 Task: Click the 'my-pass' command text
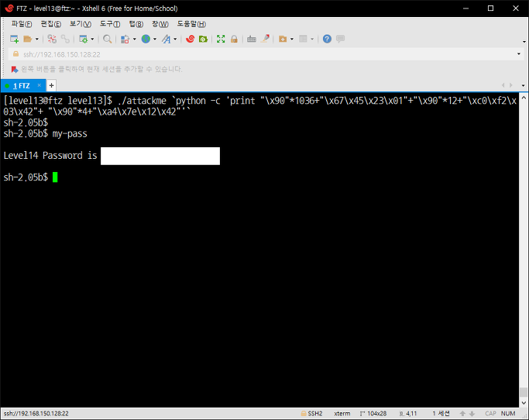(x=70, y=134)
